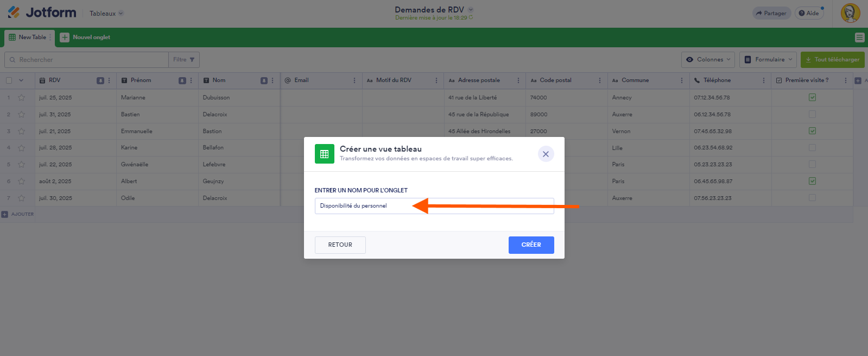This screenshot has height=356, width=868.
Task: Open the Aide help button
Action: tap(809, 13)
